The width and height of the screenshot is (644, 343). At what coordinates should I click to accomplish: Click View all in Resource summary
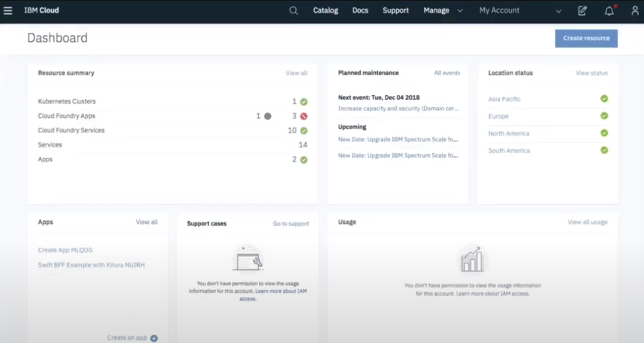click(296, 73)
